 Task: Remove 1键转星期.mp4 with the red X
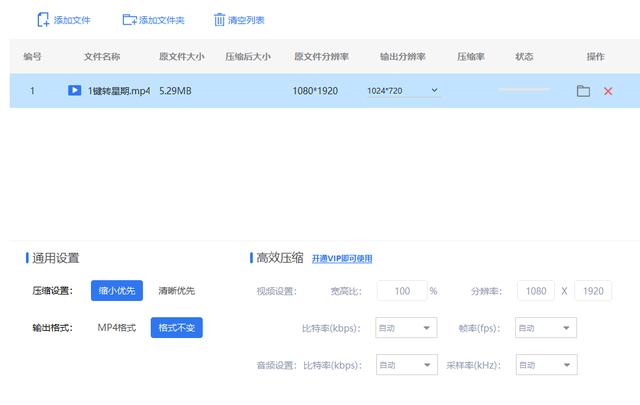[x=608, y=91]
